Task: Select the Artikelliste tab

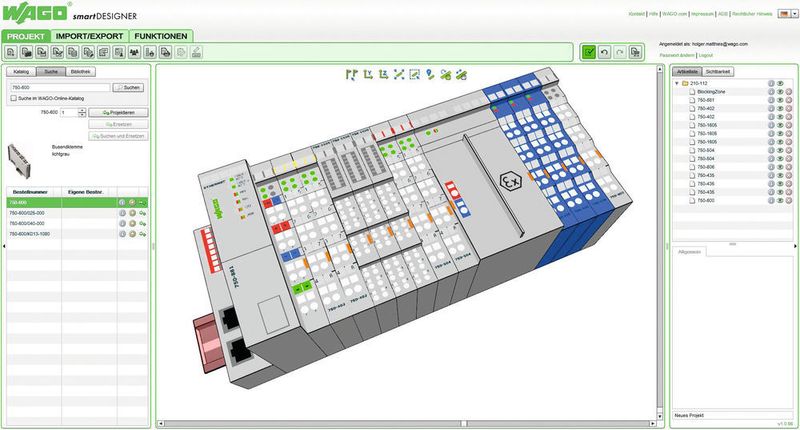Action: pos(687,72)
